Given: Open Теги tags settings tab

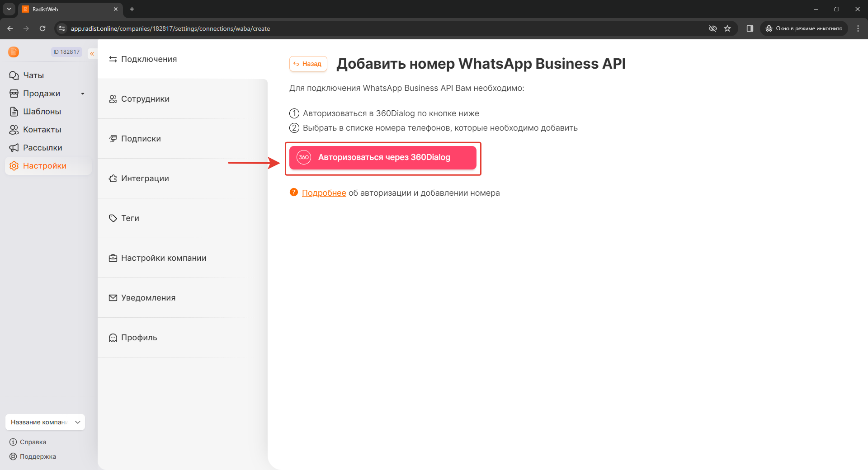Looking at the screenshot, I should [x=183, y=218].
